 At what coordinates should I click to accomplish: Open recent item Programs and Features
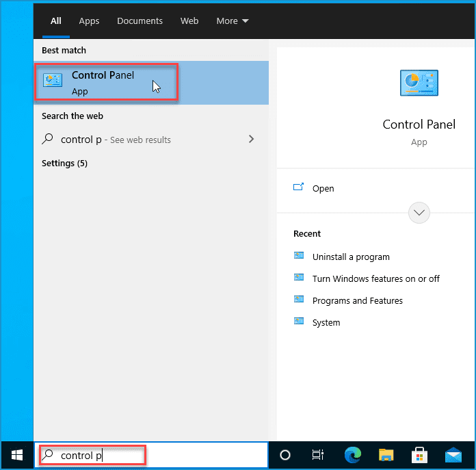click(x=358, y=300)
